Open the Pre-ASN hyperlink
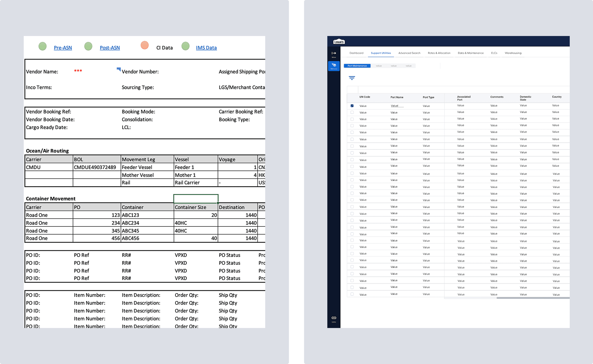Image resolution: width=593 pixels, height=364 pixels. click(63, 48)
